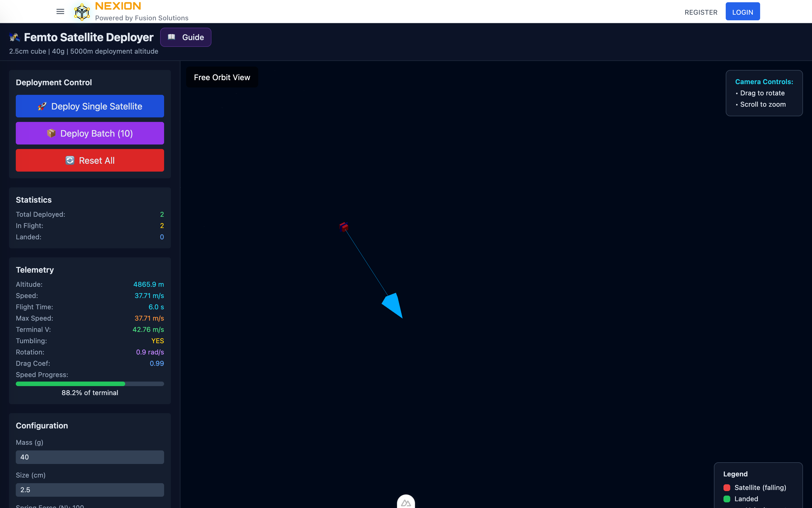The image size is (812, 508).
Task: Open the Guide panel
Action: [x=186, y=37]
